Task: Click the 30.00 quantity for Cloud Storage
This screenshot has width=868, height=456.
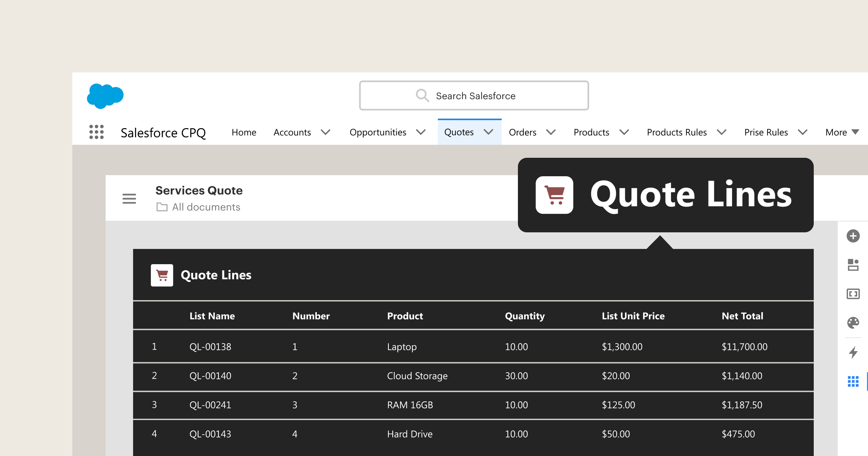Action: pos(516,376)
